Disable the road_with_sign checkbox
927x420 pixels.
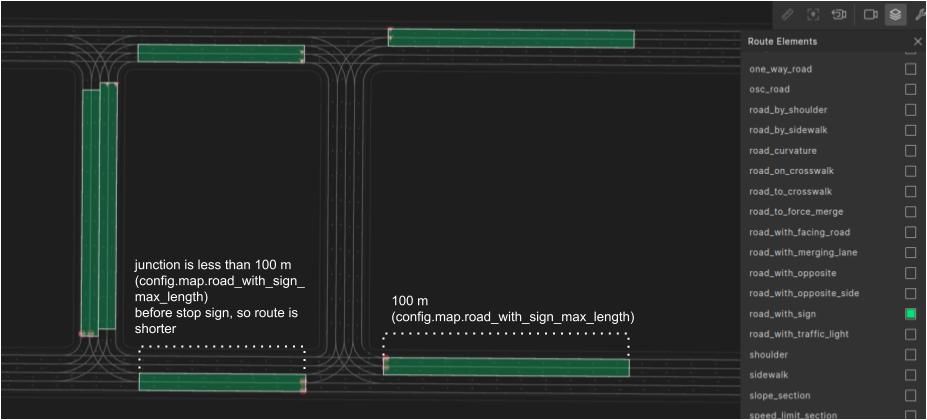pyautogui.click(x=910, y=314)
